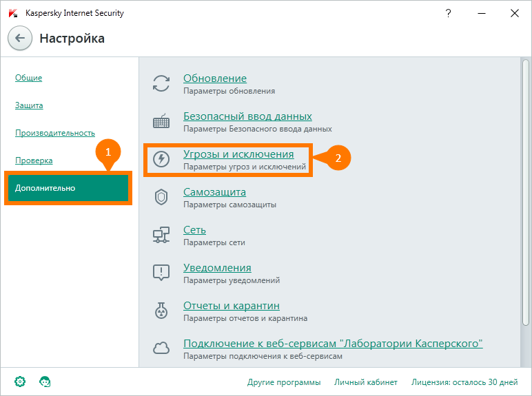532x396 pixels.
Task: Click the vertical scrollbar on the right
Action: (x=526, y=193)
